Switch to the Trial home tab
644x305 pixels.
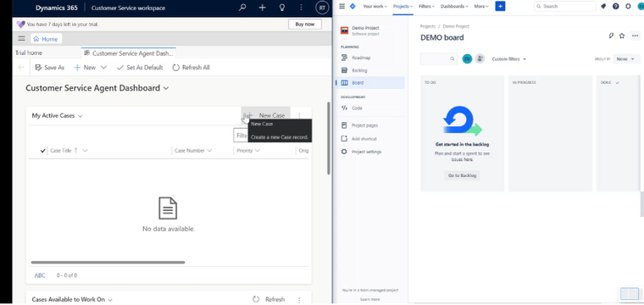pos(29,53)
